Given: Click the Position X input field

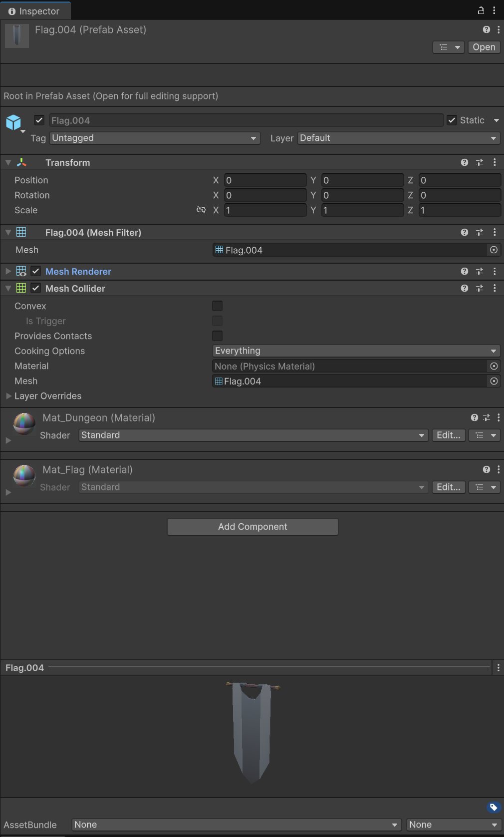Looking at the screenshot, I should [x=265, y=180].
